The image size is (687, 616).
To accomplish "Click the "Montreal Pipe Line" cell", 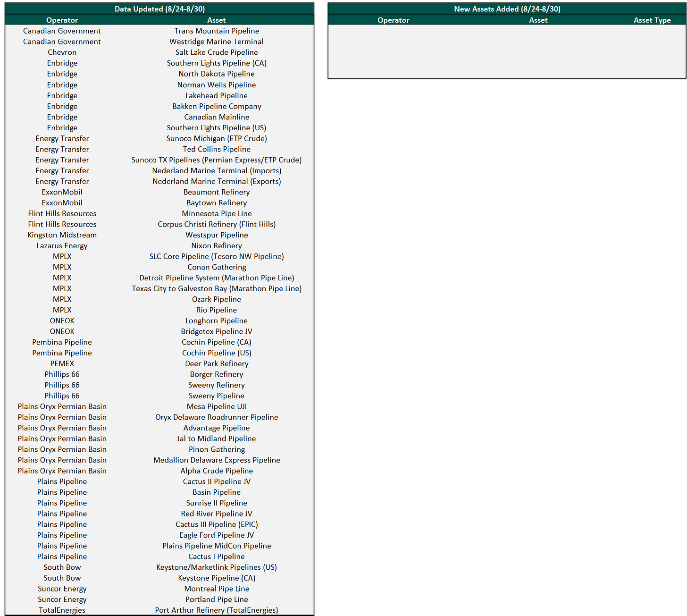I will click(x=217, y=589).
